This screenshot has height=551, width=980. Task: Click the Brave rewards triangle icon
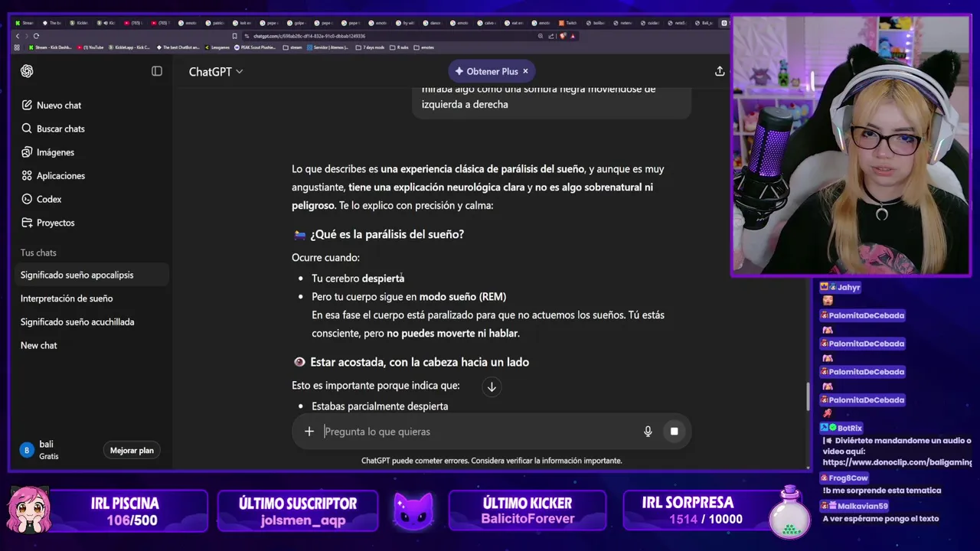(573, 36)
